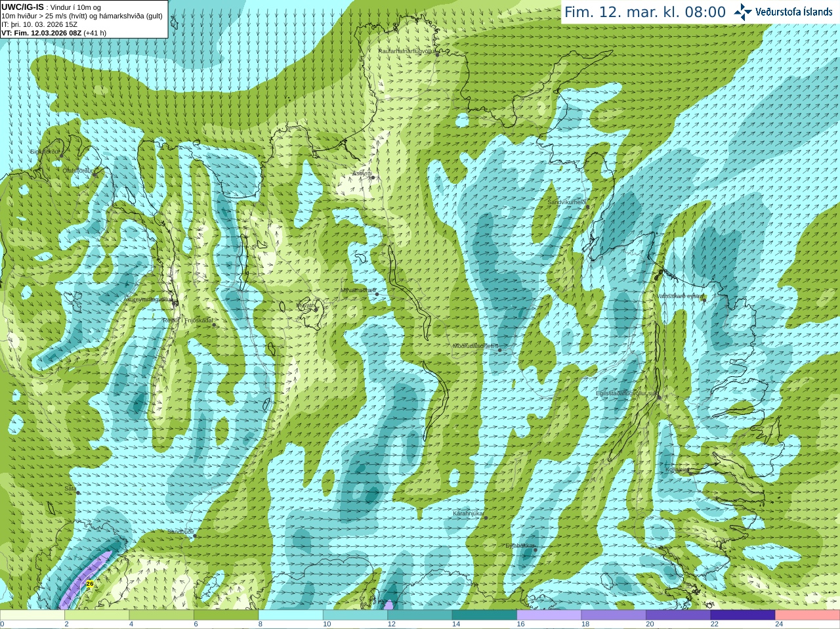The image size is (840, 629).
Task: Click the Siglufjörður station label
Action: tap(45, 152)
